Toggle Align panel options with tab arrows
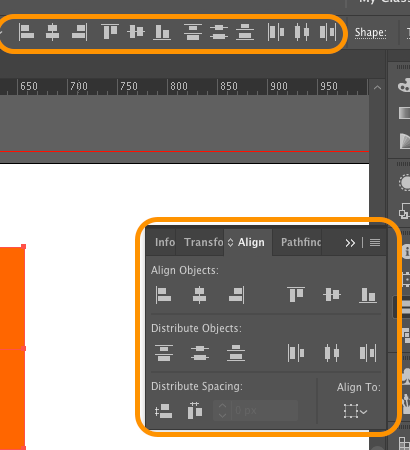 230,242
